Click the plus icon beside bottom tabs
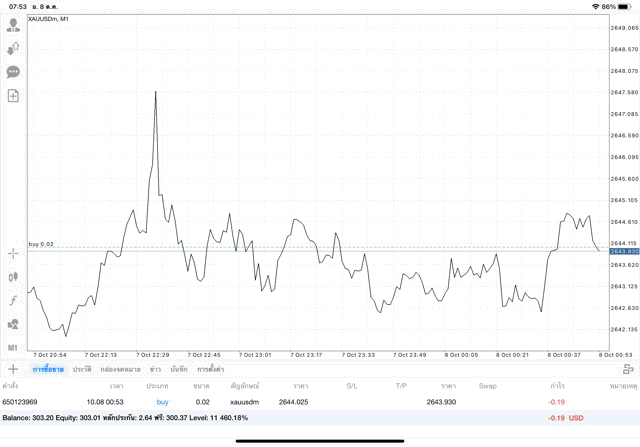640x447 pixels. [x=13, y=369]
